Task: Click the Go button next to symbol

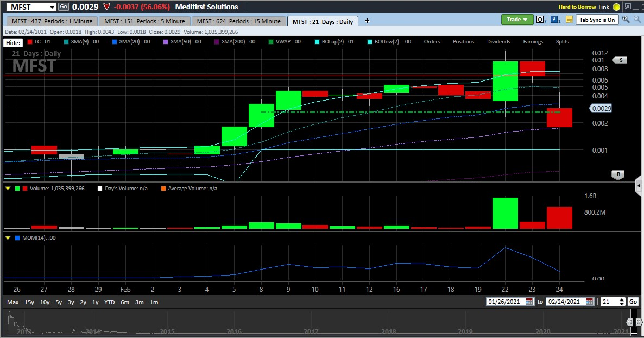Action: (x=64, y=7)
